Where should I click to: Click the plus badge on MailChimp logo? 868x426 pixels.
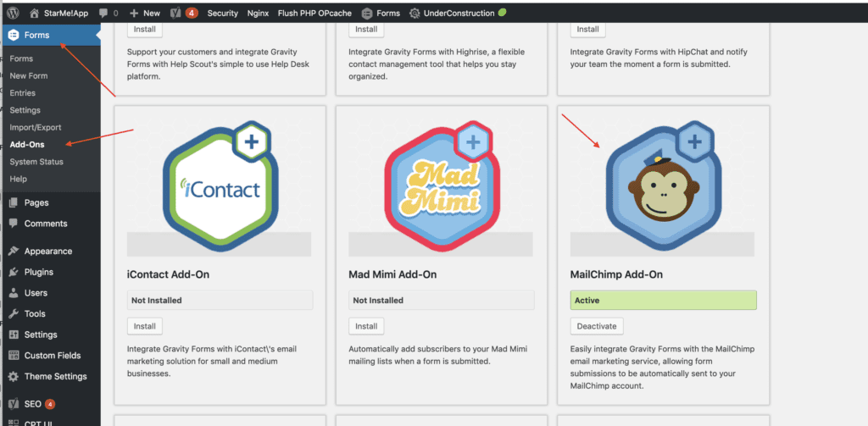pos(694,142)
